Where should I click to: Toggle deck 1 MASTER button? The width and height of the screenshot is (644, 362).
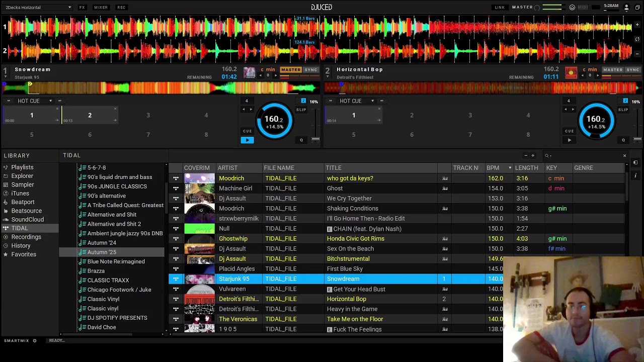tap(290, 70)
